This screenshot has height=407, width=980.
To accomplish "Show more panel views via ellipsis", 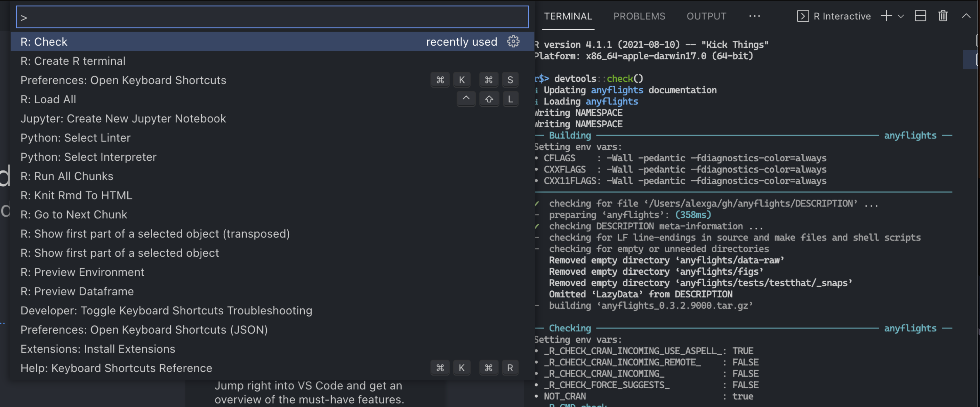I will [754, 16].
